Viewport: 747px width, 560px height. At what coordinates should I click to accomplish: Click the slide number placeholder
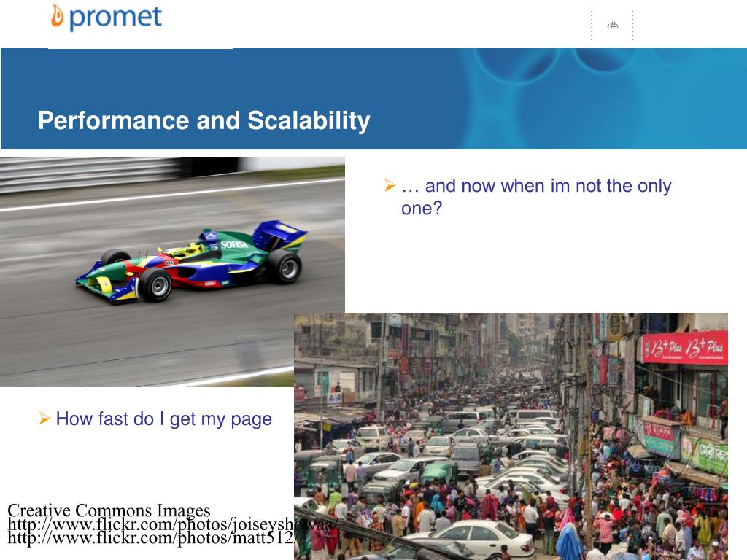tap(612, 26)
